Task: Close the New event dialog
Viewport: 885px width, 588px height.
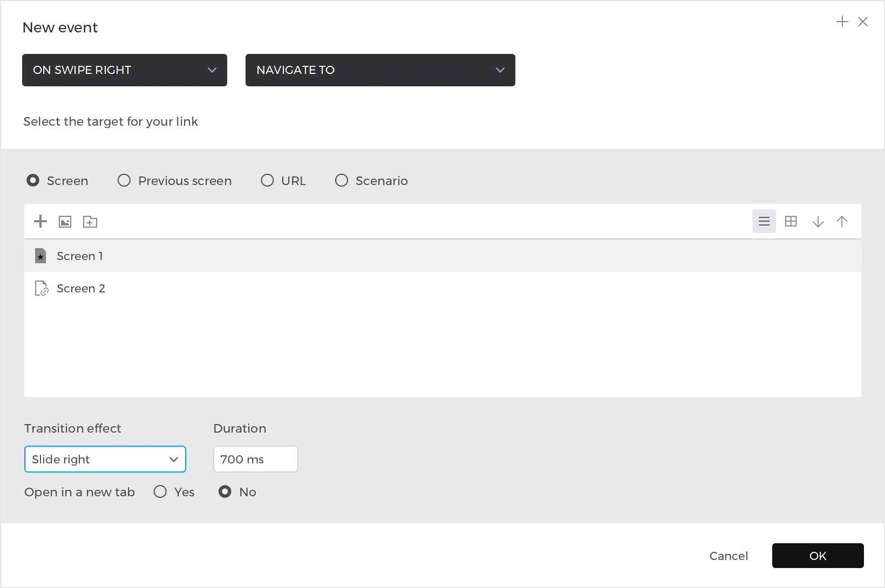Action: click(x=862, y=22)
